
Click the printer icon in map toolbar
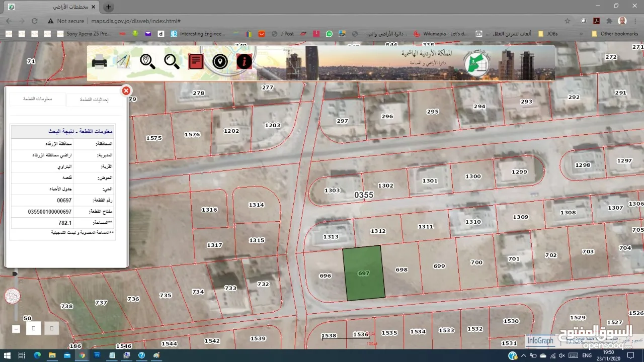click(x=99, y=62)
